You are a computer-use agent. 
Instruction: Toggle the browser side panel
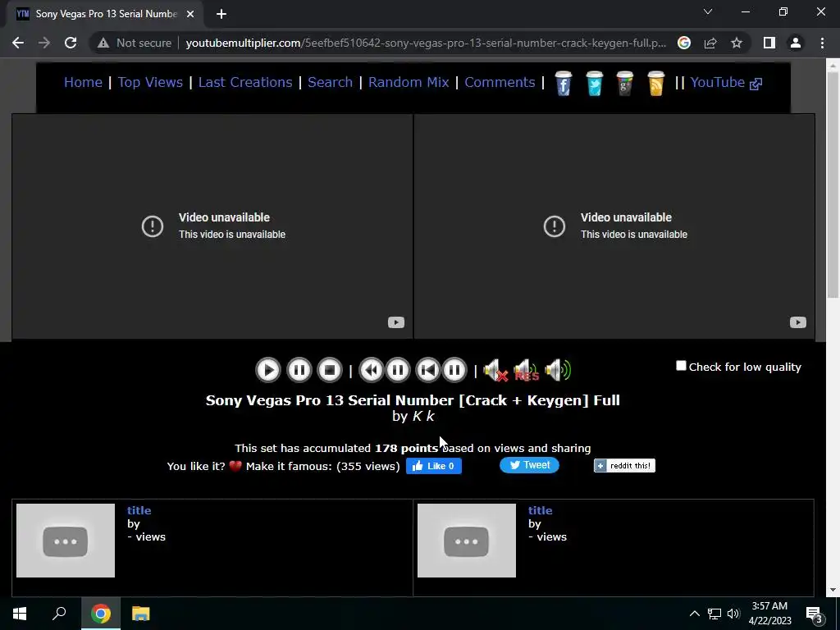point(769,43)
